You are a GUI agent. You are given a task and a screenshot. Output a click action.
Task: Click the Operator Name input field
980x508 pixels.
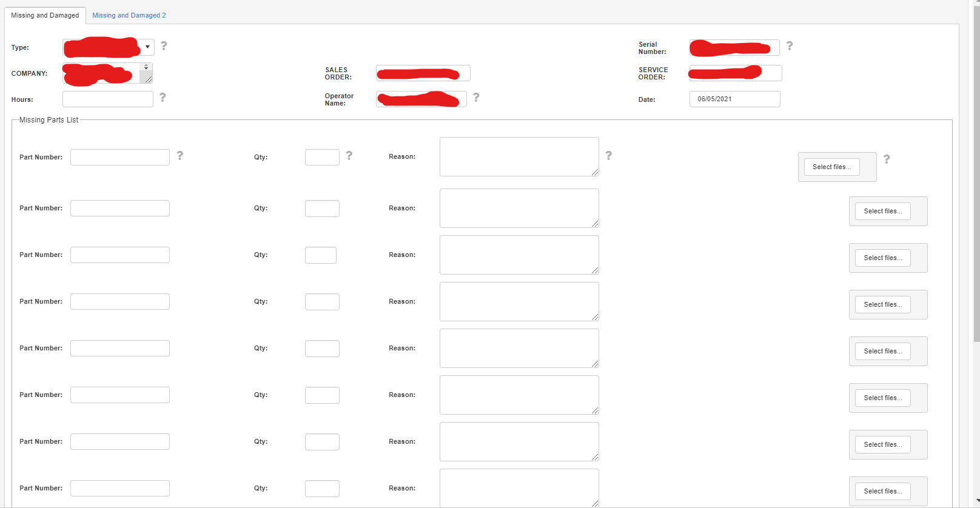[421, 99]
